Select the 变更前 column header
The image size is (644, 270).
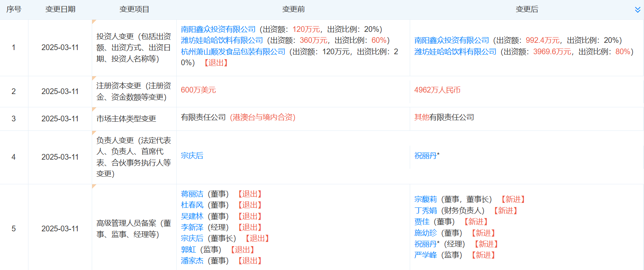point(293,9)
